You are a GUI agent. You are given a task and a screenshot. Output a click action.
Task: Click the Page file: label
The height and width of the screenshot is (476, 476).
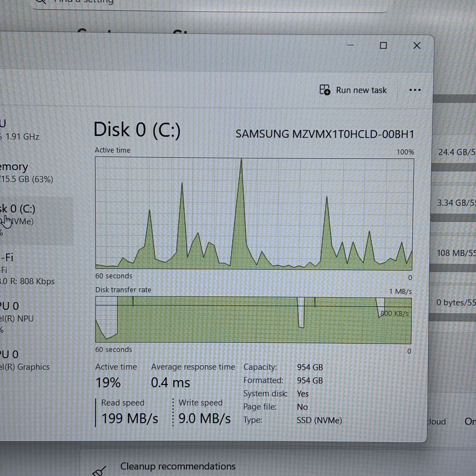260,407
